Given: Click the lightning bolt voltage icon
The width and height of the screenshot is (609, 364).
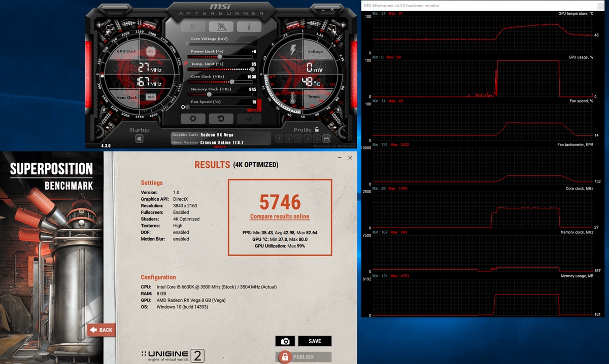Looking at the screenshot, I should tap(293, 50).
